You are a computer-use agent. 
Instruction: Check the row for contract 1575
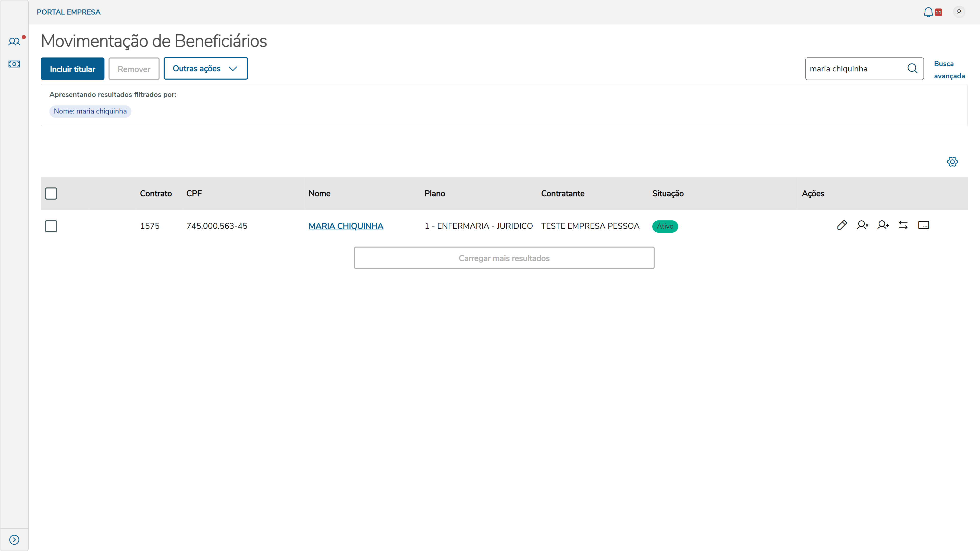click(x=51, y=226)
